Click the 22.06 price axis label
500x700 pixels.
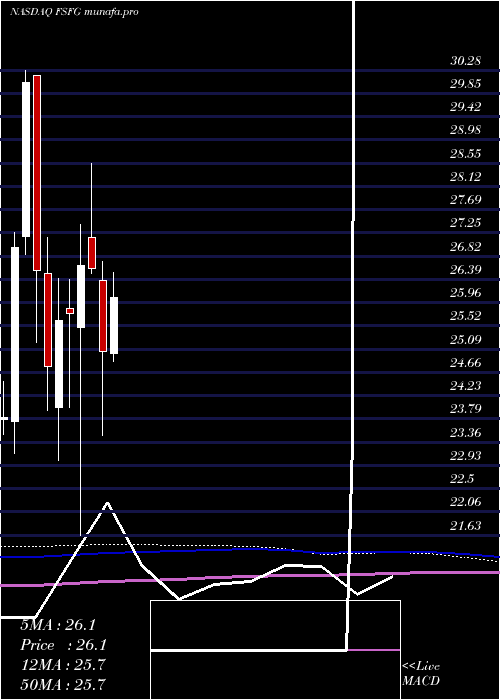point(465,502)
